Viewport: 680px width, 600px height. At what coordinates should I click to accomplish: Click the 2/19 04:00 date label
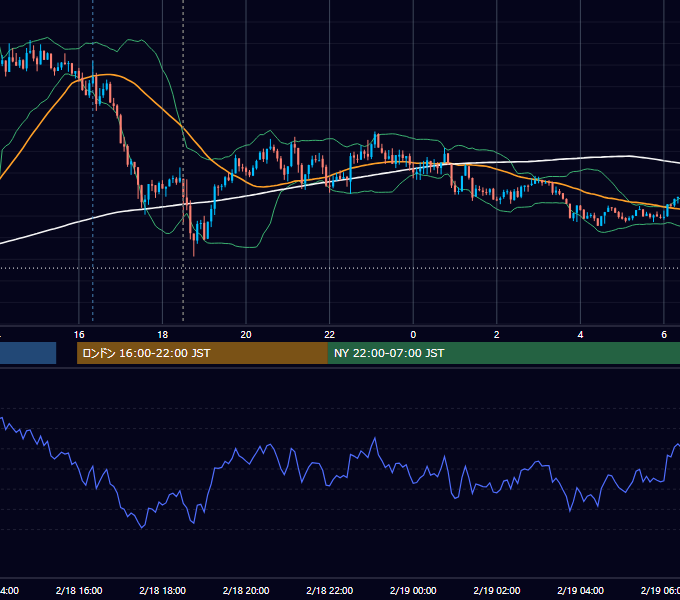580,590
